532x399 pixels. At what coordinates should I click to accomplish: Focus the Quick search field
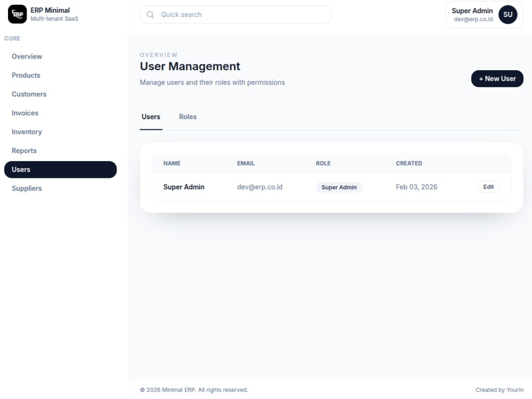click(x=236, y=14)
